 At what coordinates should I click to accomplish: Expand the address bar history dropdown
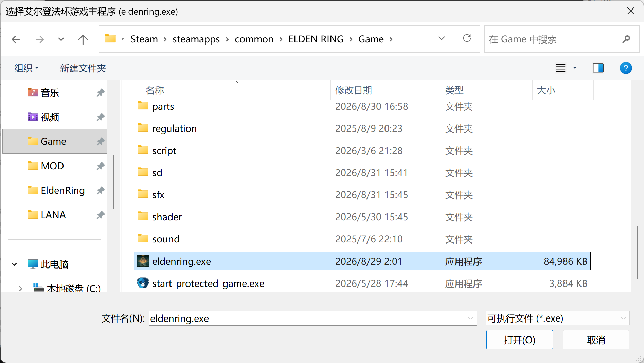point(441,38)
